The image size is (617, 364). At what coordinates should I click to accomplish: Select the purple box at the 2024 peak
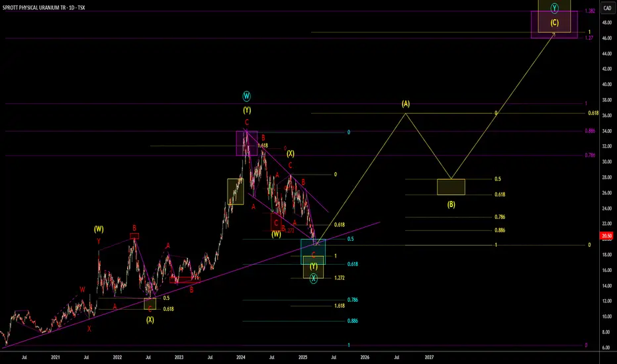click(247, 143)
